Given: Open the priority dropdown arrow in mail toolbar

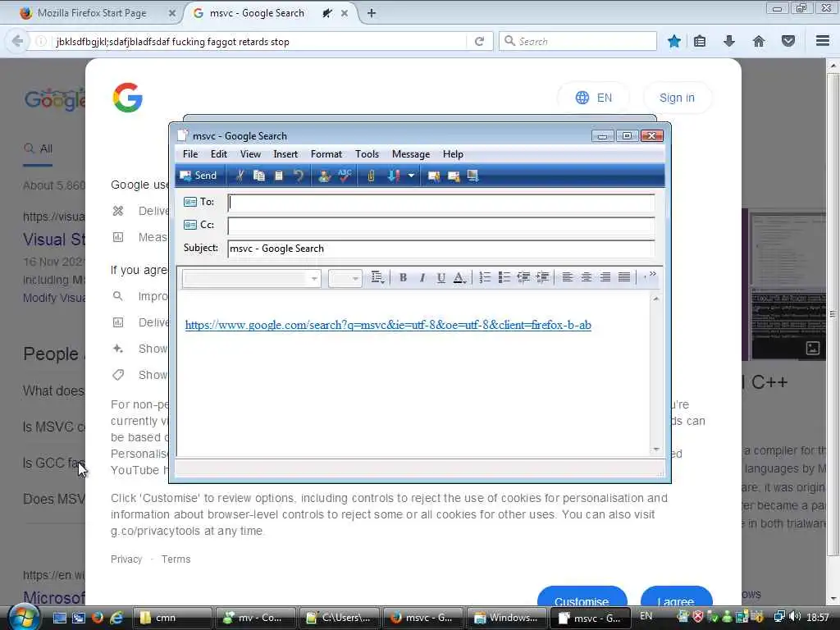Looking at the screenshot, I should [x=411, y=176].
